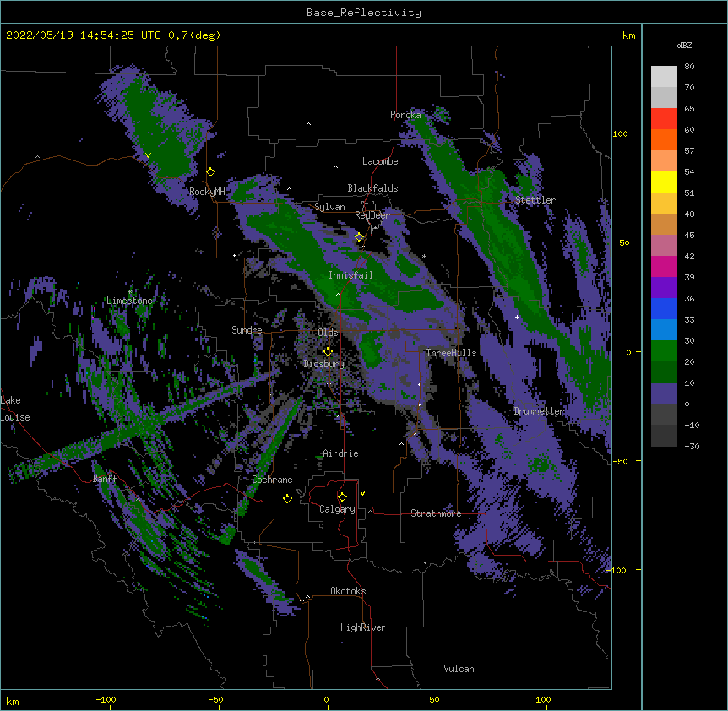
Task: Select the Cochrane label
Action: click(x=272, y=480)
